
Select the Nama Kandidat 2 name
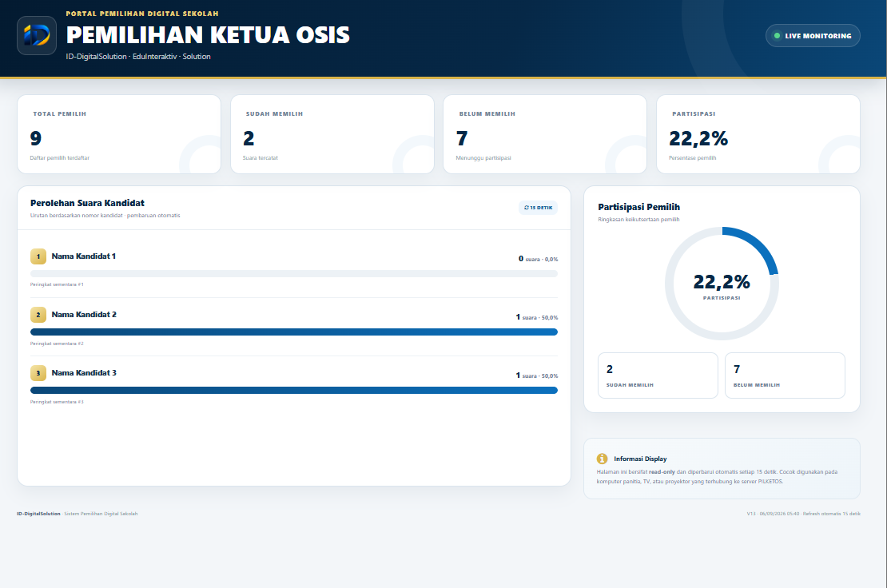click(84, 314)
